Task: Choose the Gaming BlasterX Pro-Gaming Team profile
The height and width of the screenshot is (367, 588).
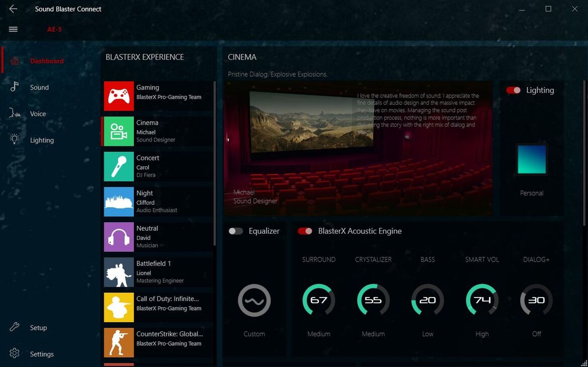Action: pyautogui.click(x=158, y=96)
